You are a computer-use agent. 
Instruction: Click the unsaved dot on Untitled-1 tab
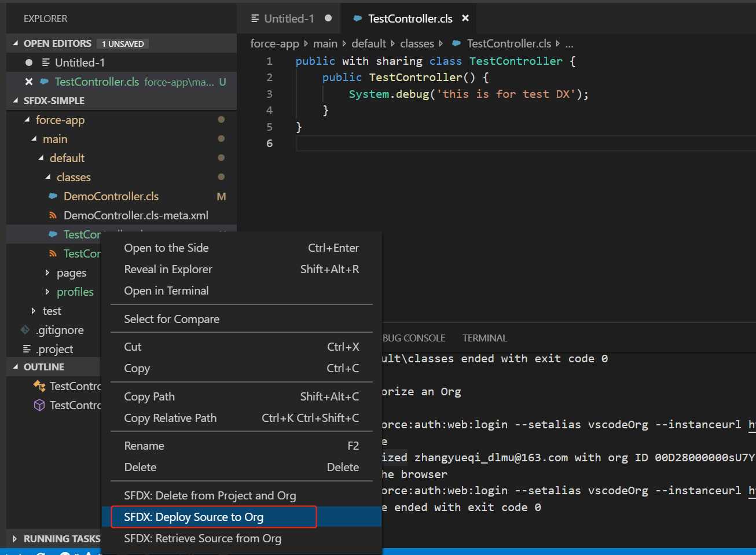pyautogui.click(x=328, y=18)
